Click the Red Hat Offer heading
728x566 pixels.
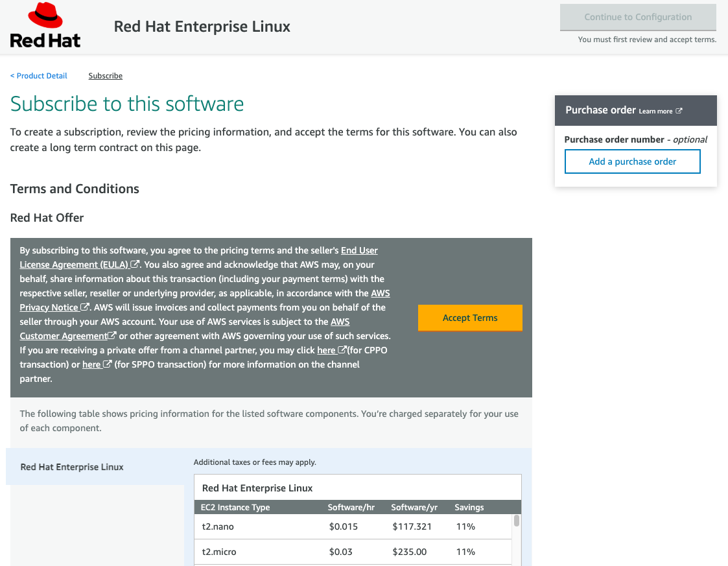point(47,218)
